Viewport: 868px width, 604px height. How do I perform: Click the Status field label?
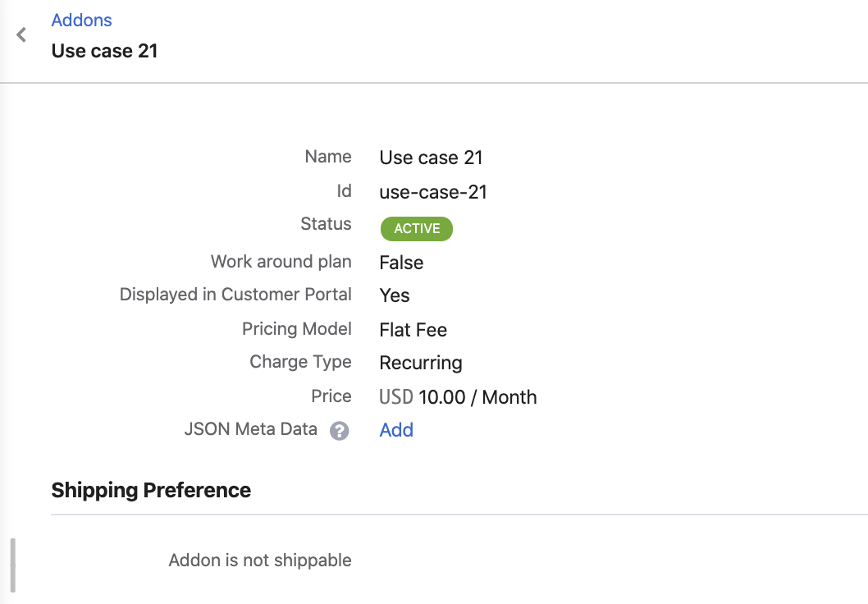coord(326,224)
